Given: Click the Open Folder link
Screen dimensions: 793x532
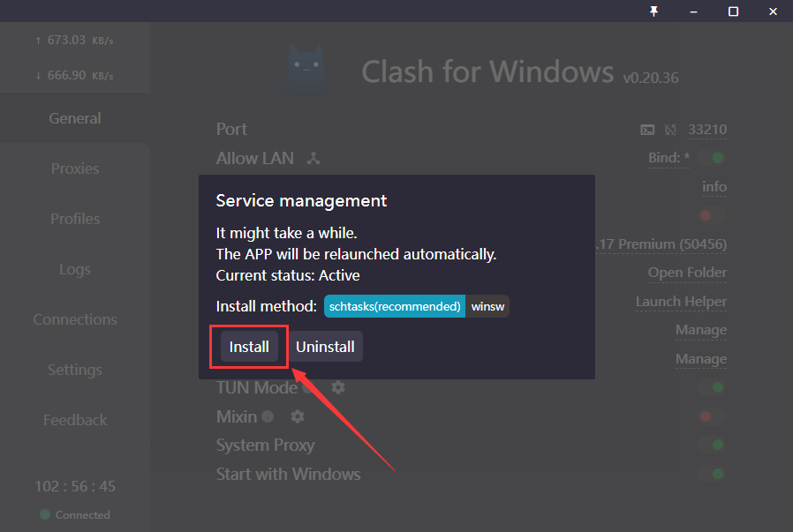Looking at the screenshot, I should pos(687,273).
